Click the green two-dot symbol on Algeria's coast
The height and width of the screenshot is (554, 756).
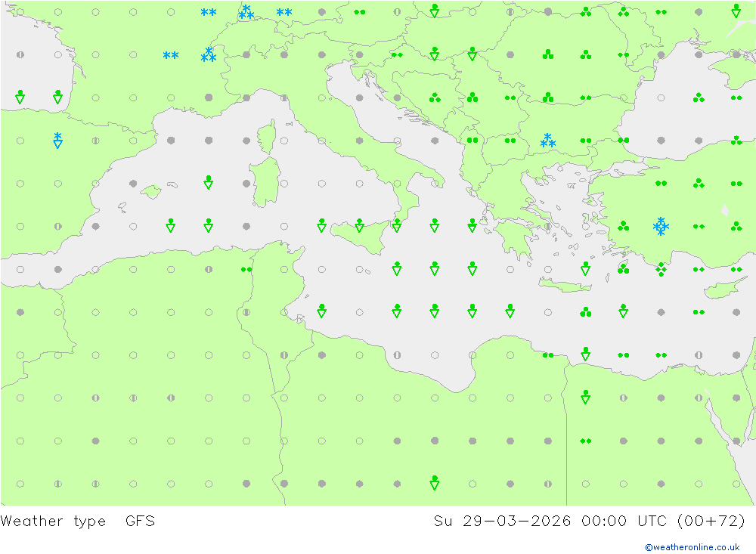click(246, 270)
